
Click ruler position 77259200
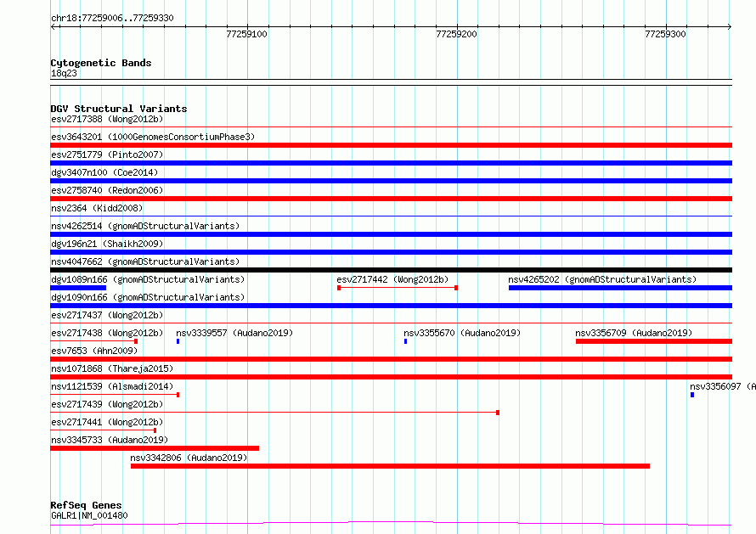[x=456, y=34]
